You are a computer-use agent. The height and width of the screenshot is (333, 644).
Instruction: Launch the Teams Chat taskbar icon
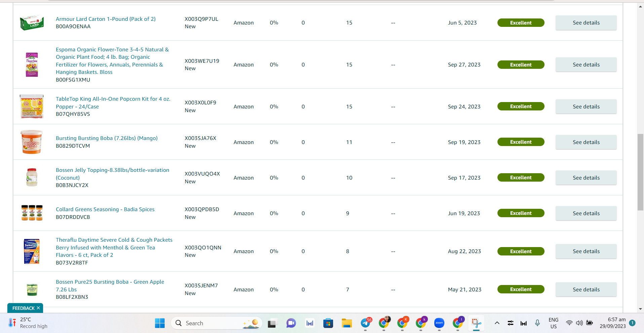tap(291, 323)
